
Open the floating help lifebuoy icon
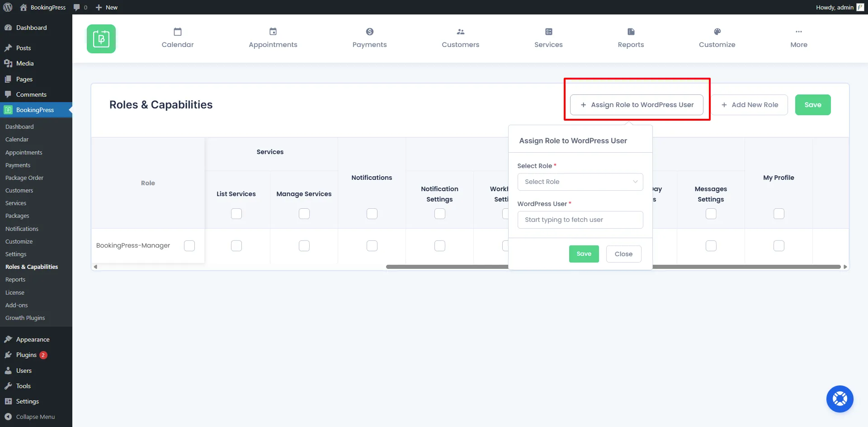coord(840,399)
